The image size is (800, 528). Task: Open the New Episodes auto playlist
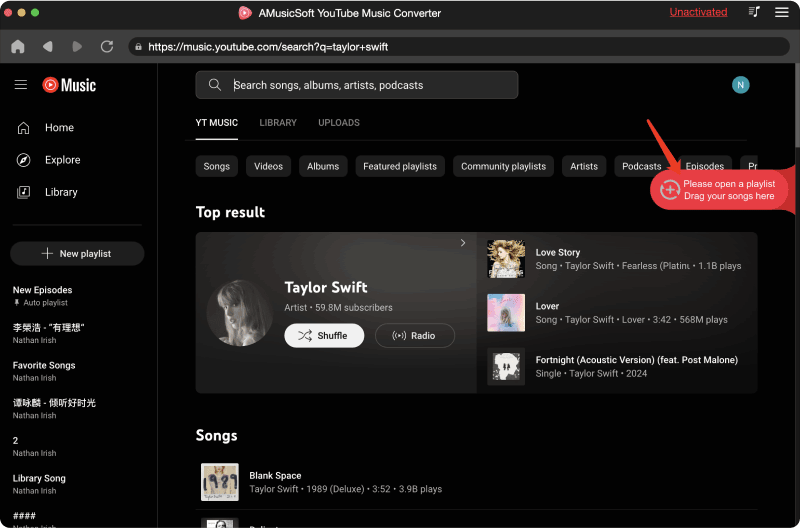(x=42, y=295)
